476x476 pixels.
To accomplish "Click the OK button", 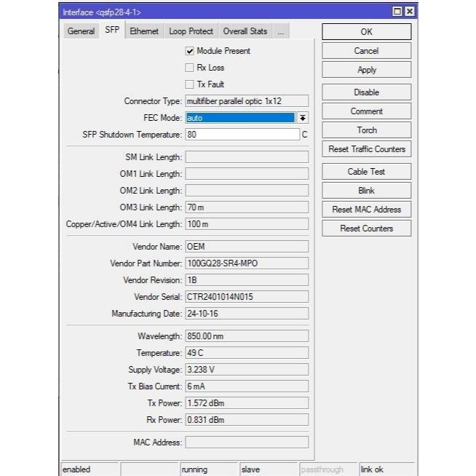I will tap(366, 32).
